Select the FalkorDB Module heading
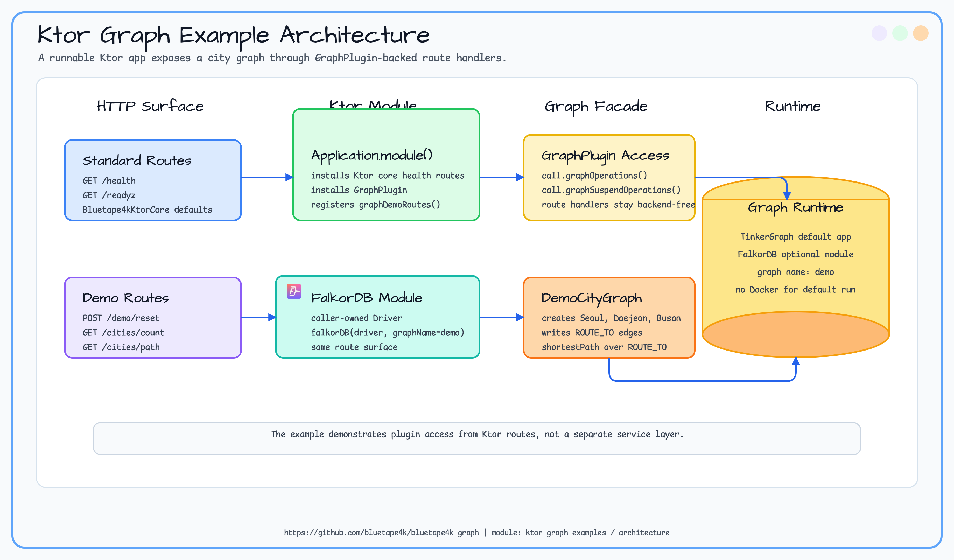 [x=367, y=298]
